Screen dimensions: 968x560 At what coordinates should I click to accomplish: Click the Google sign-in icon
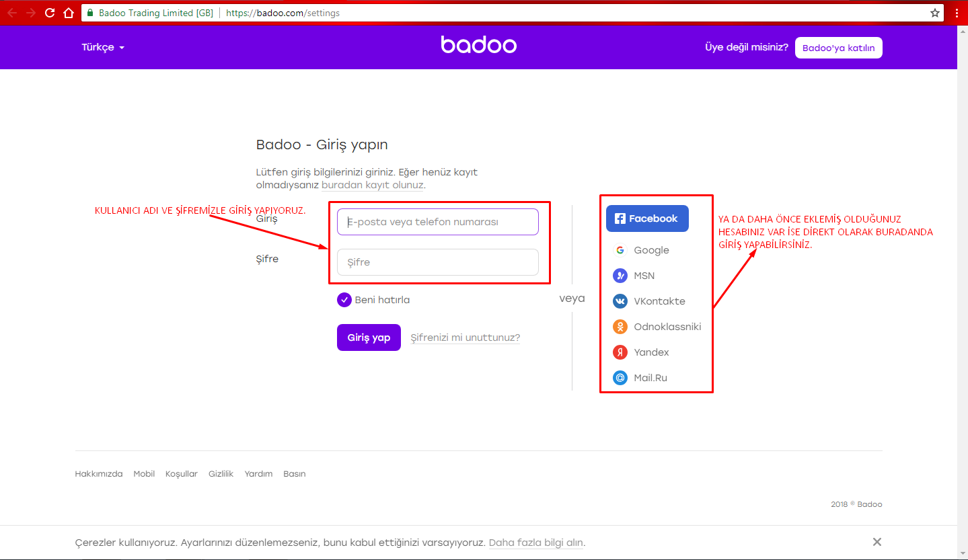click(x=620, y=250)
